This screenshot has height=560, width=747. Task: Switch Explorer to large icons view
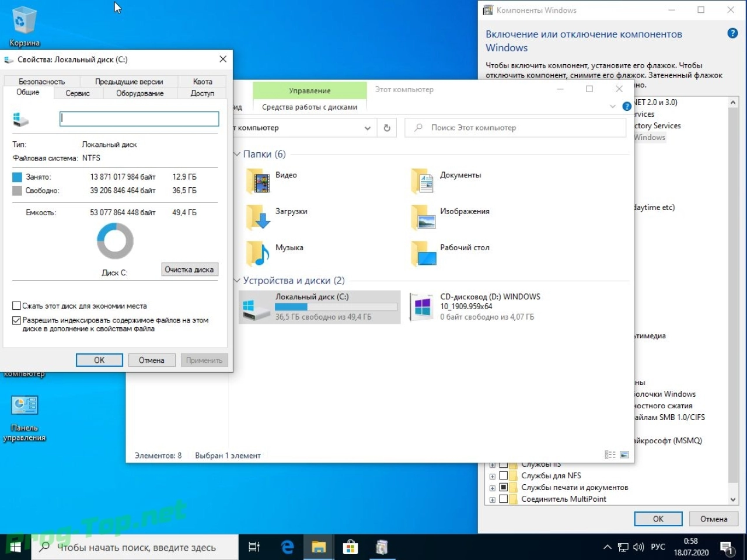point(624,455)
